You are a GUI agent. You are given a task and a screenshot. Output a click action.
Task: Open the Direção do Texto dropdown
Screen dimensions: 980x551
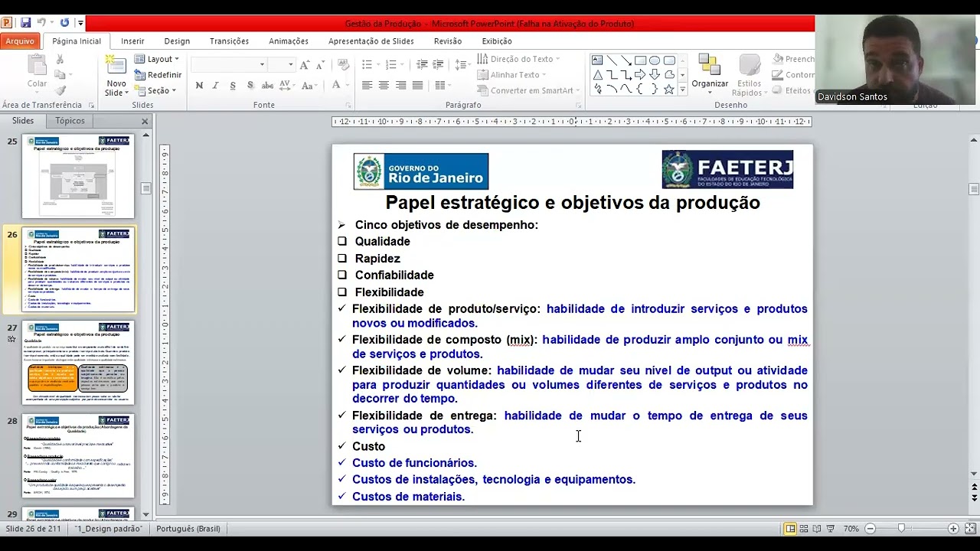[518, 59]
